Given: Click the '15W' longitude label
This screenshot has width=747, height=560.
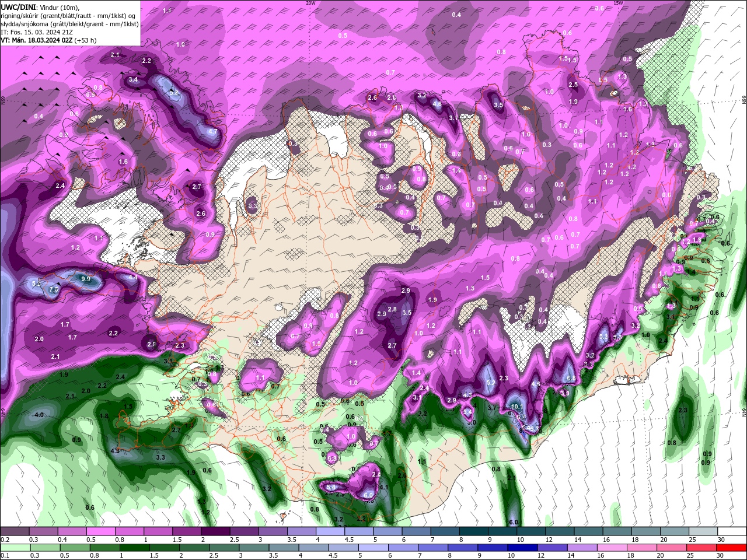Looking at the screenshot, I should pos(618,3).
